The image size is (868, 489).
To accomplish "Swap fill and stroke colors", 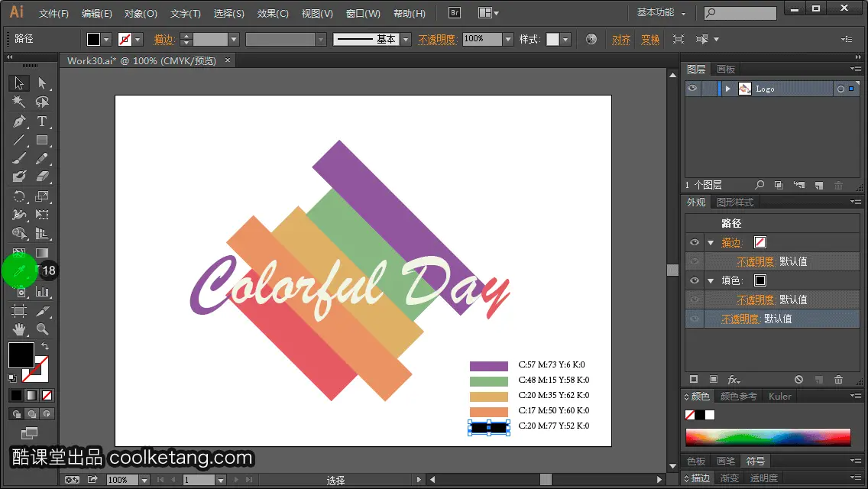I will pos(45,346).
